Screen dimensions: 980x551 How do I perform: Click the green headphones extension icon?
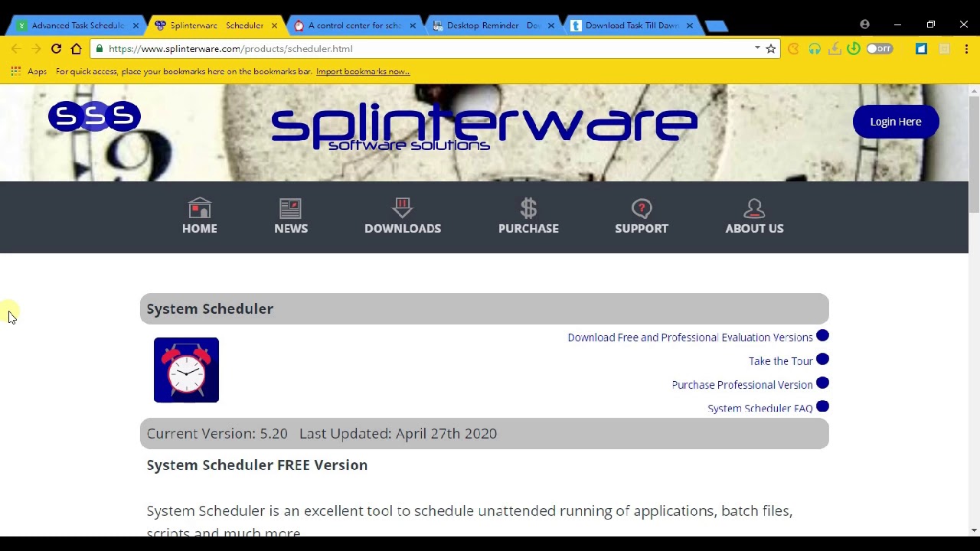tap(815, 48)
